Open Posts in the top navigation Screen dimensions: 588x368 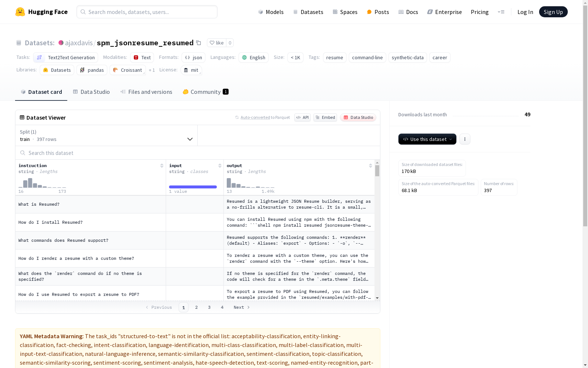pos(378,12)
